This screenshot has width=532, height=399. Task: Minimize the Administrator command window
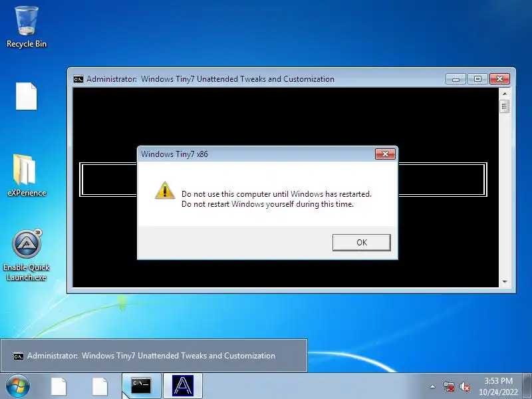pos(456,78)
